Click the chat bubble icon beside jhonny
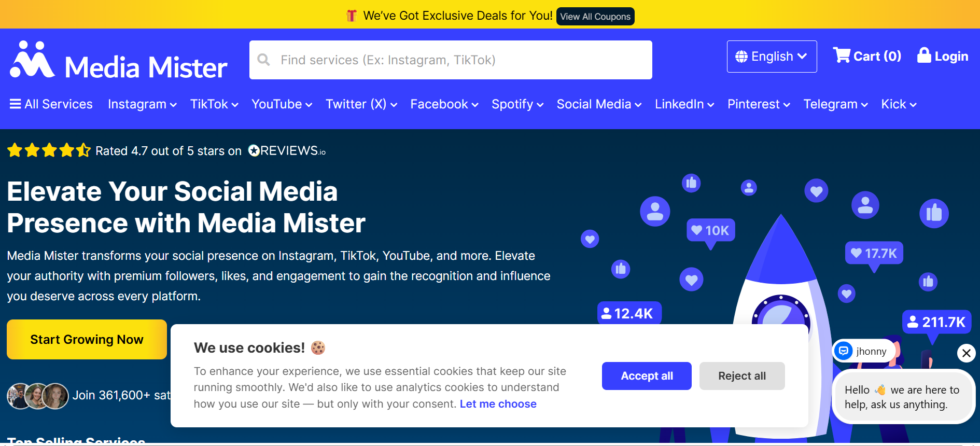The height and width of the screenshot is (446, 980). [843, 351]
